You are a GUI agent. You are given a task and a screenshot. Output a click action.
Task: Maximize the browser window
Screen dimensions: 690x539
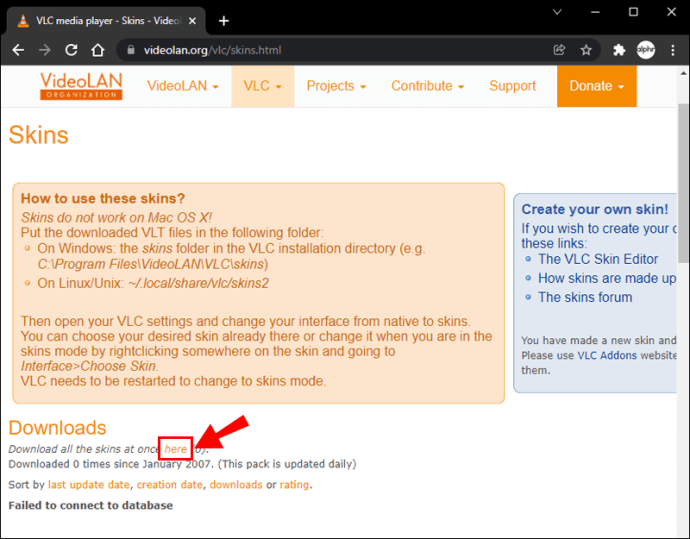633,12
